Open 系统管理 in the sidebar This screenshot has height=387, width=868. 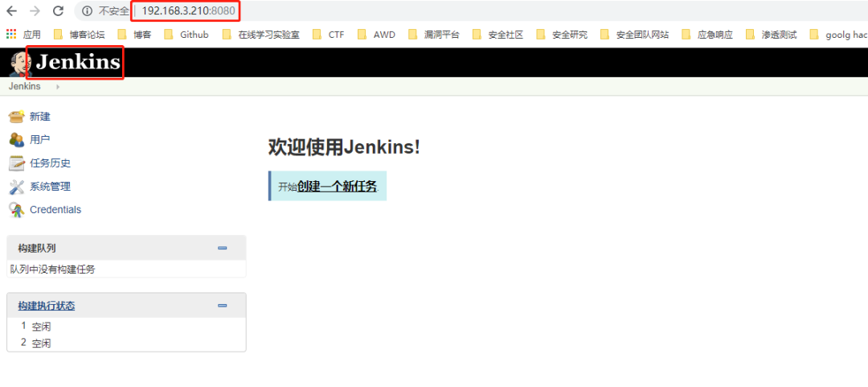click(x=50, y=187)
